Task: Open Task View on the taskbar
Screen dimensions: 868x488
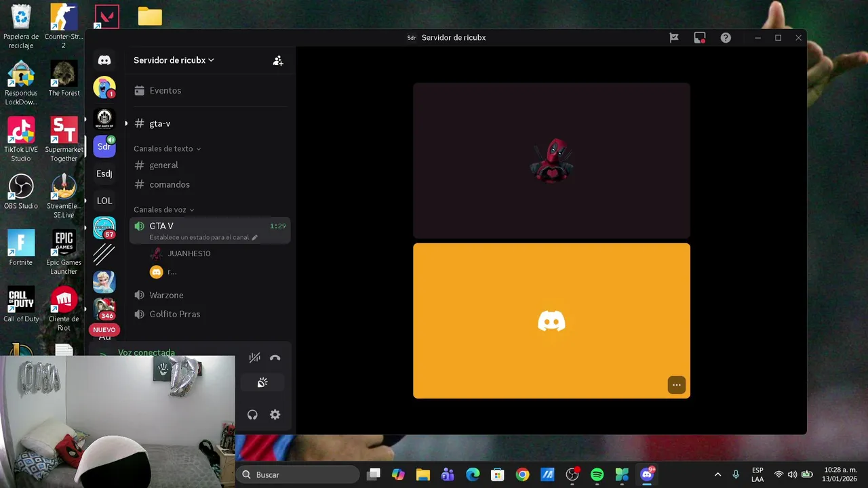Action: coord(374,474)
